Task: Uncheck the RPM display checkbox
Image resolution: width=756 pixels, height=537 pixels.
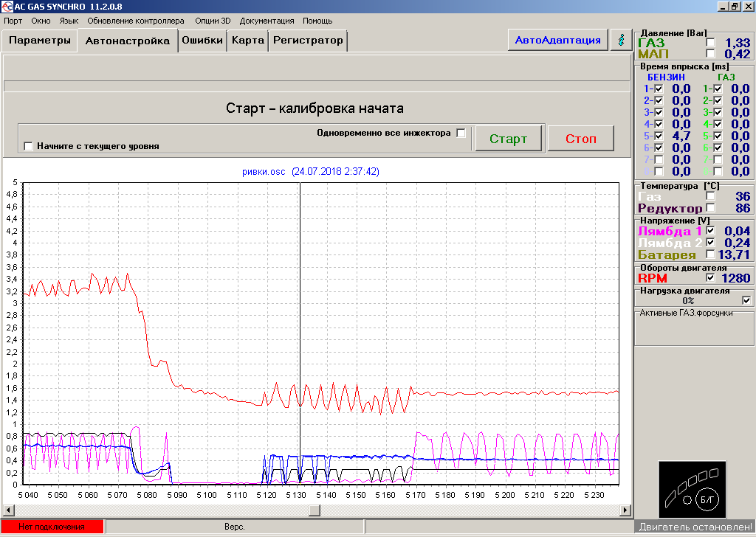Action: coord(710,278)
